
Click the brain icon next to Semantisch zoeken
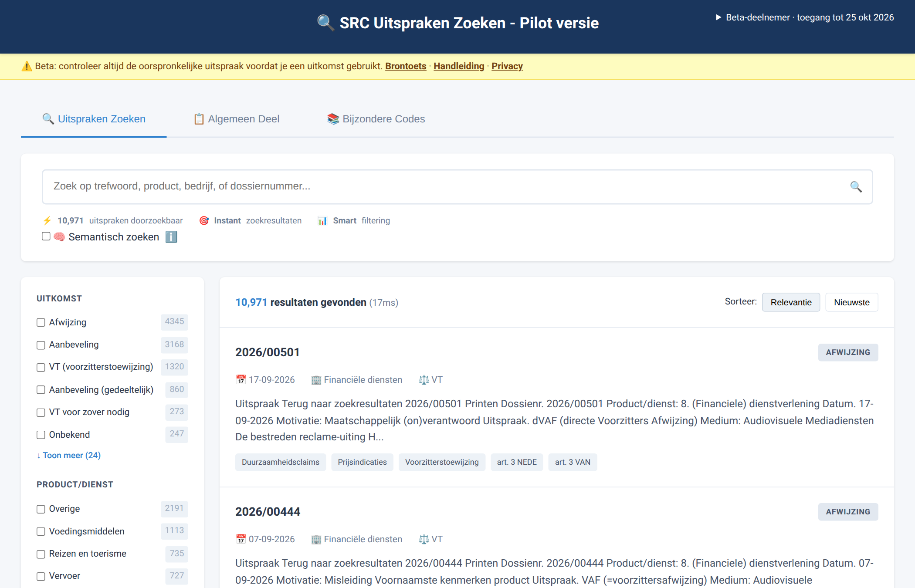pyautogui.click(x=59, y=237)
